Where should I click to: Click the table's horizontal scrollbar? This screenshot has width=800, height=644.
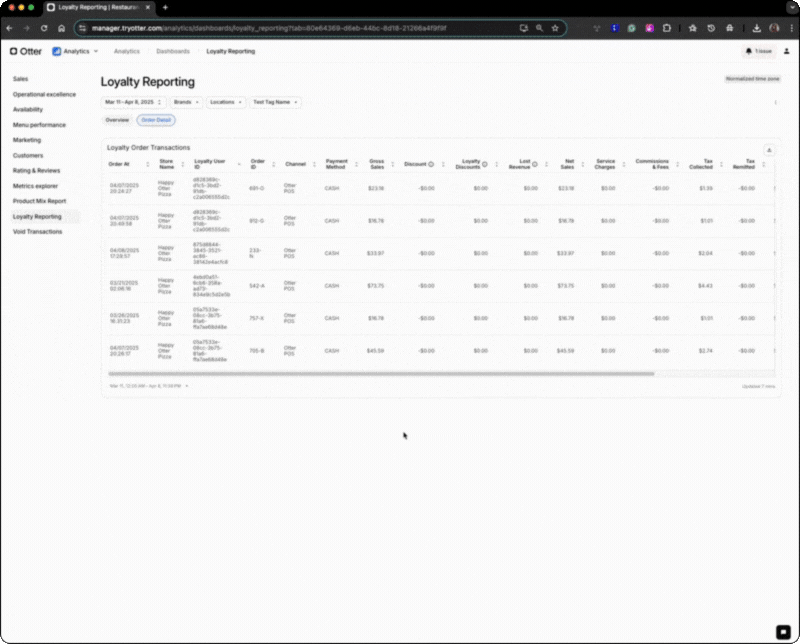[380, 374]
